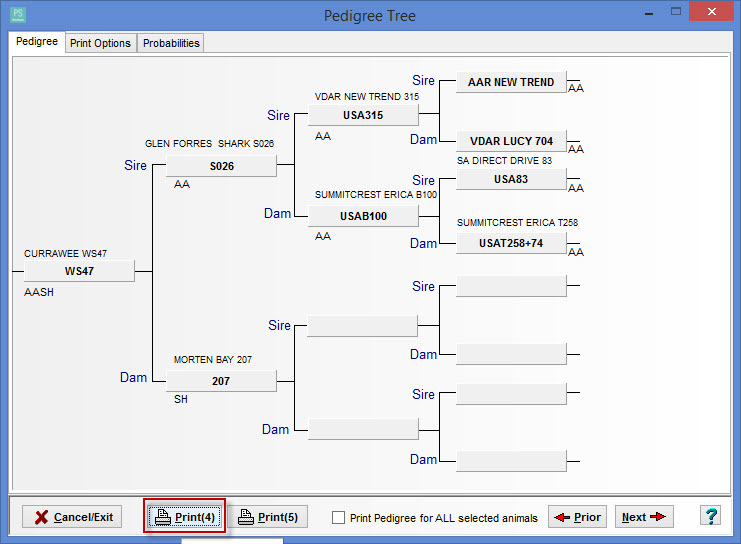Click the AA breed code under USA315
Image resolution: width=741 pixels, height=544 pixels.
point(323,136)
